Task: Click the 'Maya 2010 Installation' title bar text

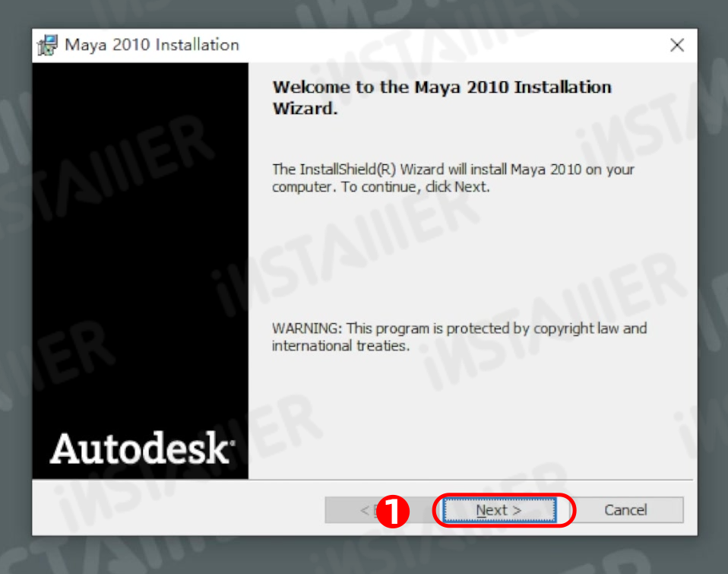Action: [152, 45]
